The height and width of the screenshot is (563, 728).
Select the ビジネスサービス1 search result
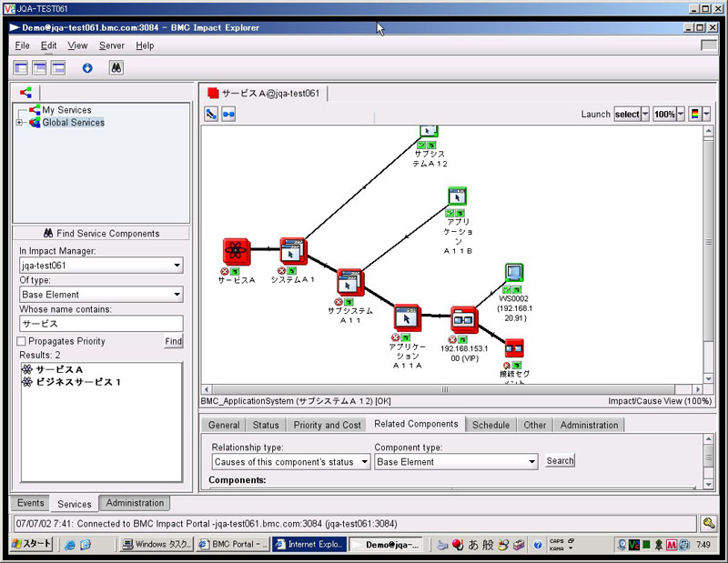[x=78, y=382]
